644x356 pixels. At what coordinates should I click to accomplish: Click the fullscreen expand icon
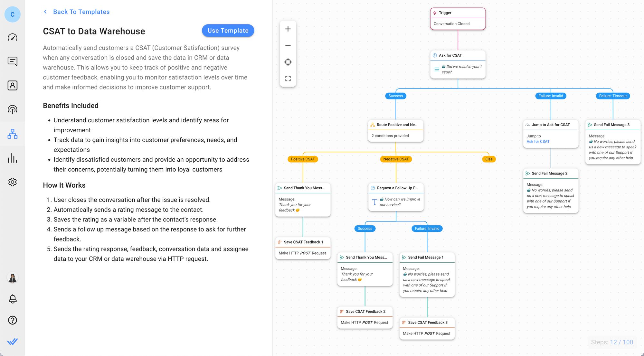[288, 79]
